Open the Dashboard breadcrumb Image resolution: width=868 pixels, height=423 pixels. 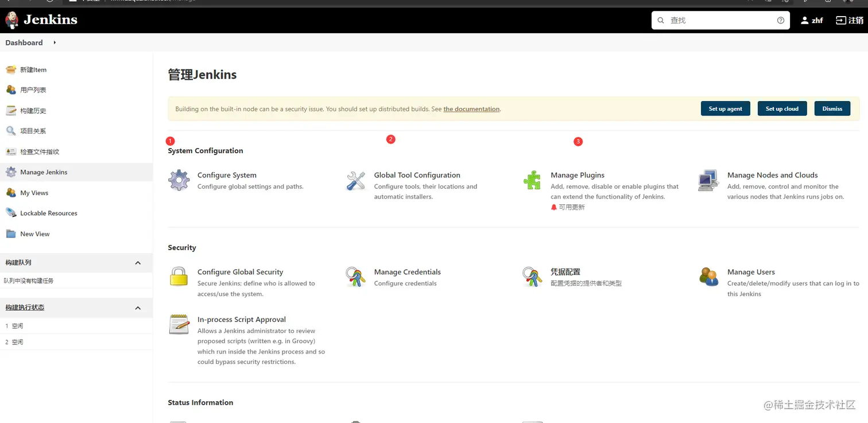(x=24, y=42)
